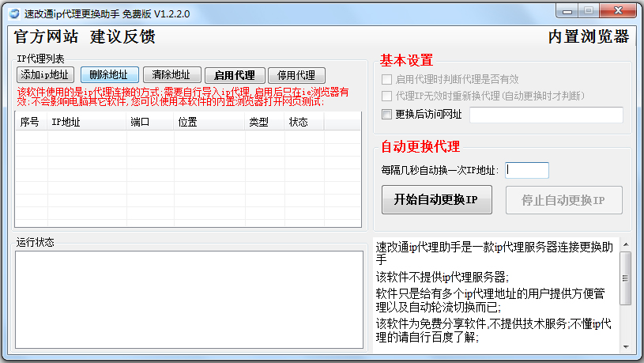The height and width of the screenshot is (363, 644).
Task: Click the 序号 column header
Action: point(32,122)
